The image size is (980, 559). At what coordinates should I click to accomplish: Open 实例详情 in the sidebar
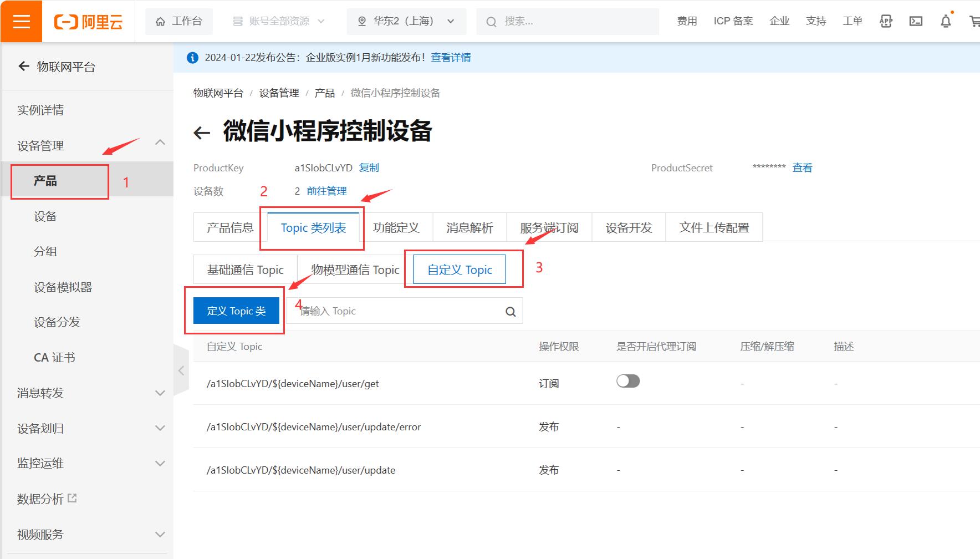(40, 110)
